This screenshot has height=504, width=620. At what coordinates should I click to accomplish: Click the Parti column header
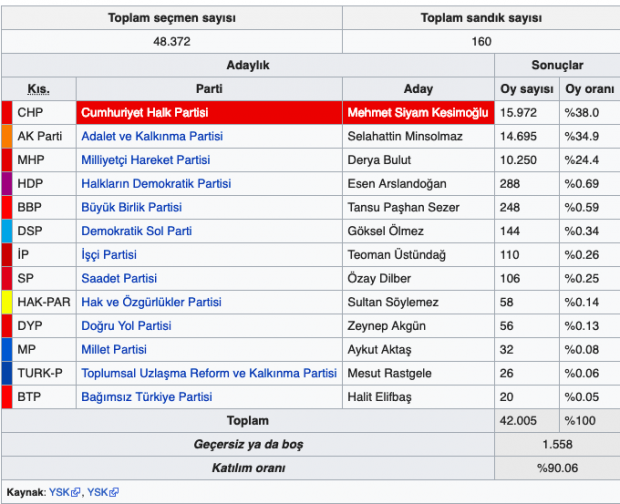click(x=209, y=89)
